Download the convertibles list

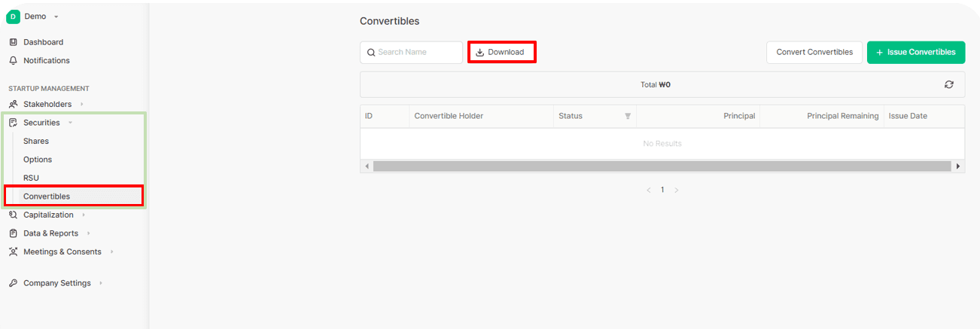tap(501, 52)
